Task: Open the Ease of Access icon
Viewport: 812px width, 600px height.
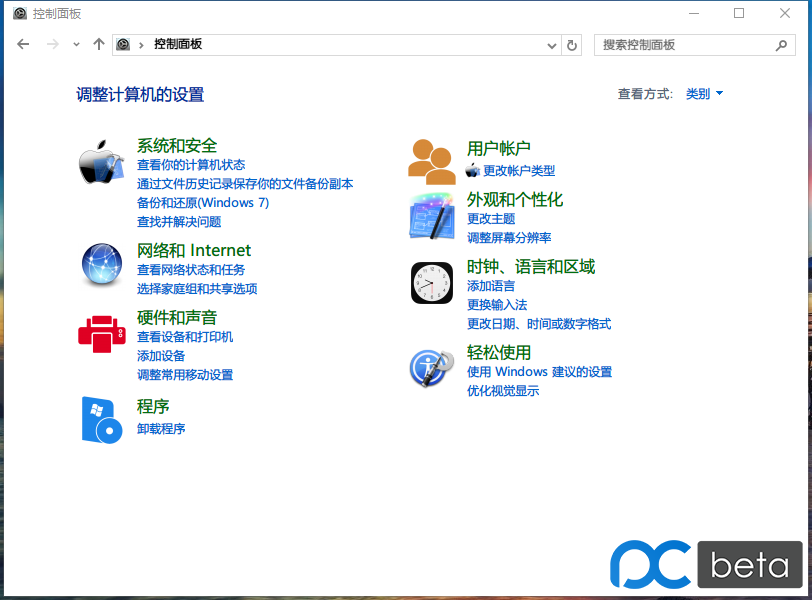Action: click(432, 368)
